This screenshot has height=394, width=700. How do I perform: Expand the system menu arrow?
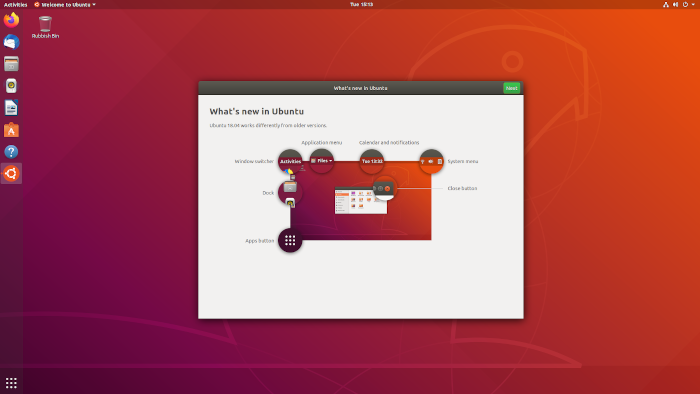pyautogui.click(x=693, y=4)
